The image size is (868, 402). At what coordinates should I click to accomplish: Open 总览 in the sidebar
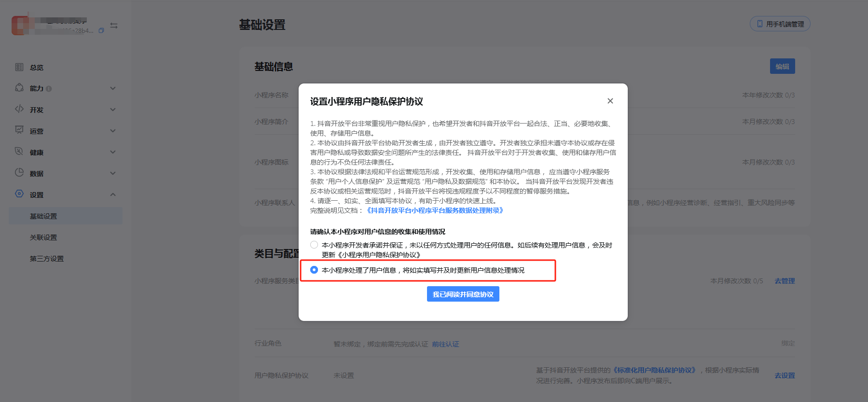pyautogui.click(x=37, y=68)
